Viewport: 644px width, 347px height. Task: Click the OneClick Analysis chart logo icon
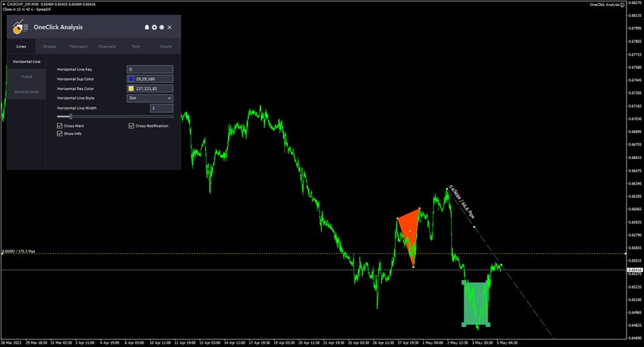pos(19,27)
